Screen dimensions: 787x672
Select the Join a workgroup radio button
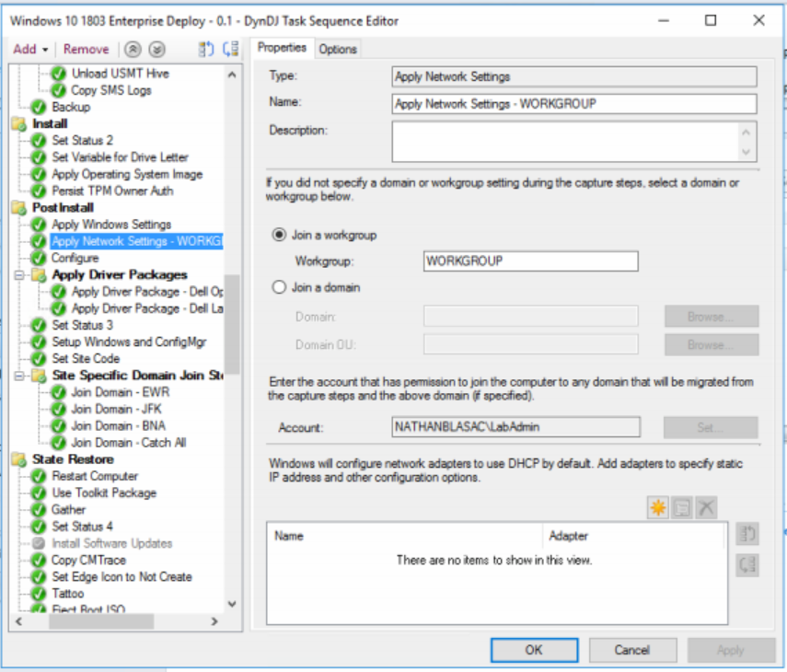[277, 236]
